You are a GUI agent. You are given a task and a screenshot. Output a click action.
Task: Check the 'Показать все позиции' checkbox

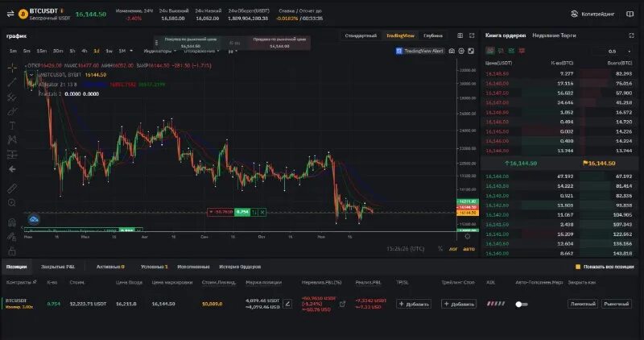tap(578, 267)
